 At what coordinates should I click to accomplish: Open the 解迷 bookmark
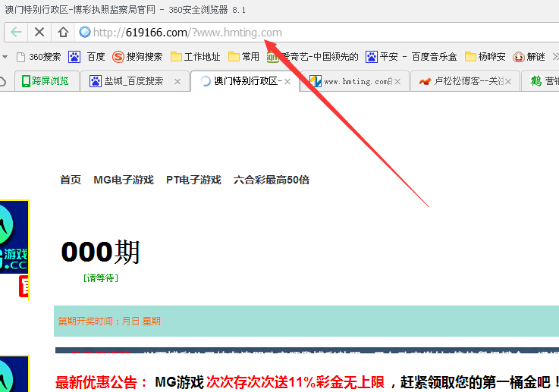(529, 57)
